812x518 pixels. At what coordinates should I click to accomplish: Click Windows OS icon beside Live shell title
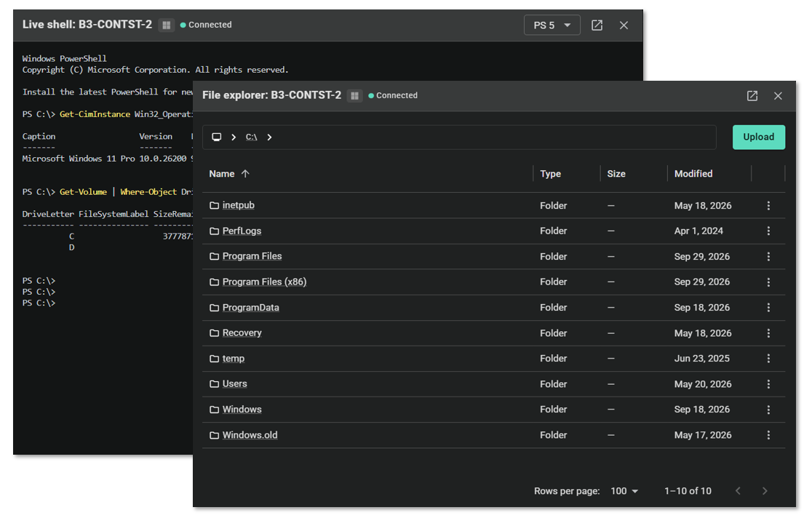point(166,25)
